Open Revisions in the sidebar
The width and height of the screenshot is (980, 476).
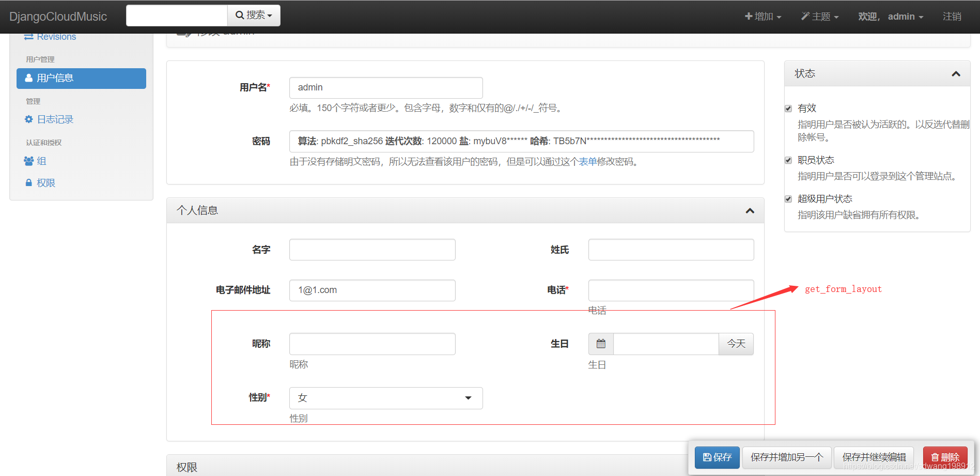[x=50, y=37]
